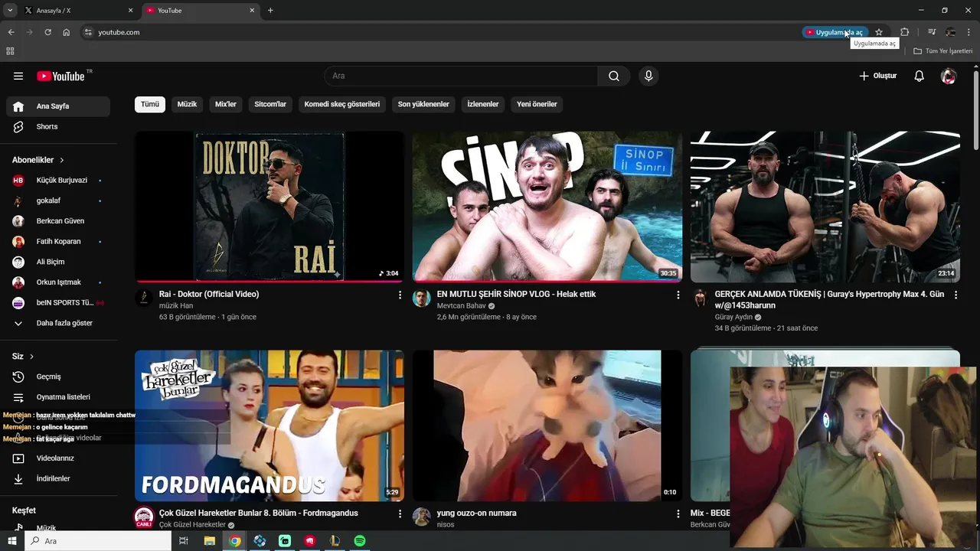This screenshot has height=551, width=980.
Task: Select the Mix'ler filter chip
Action: tap(226, 104)
